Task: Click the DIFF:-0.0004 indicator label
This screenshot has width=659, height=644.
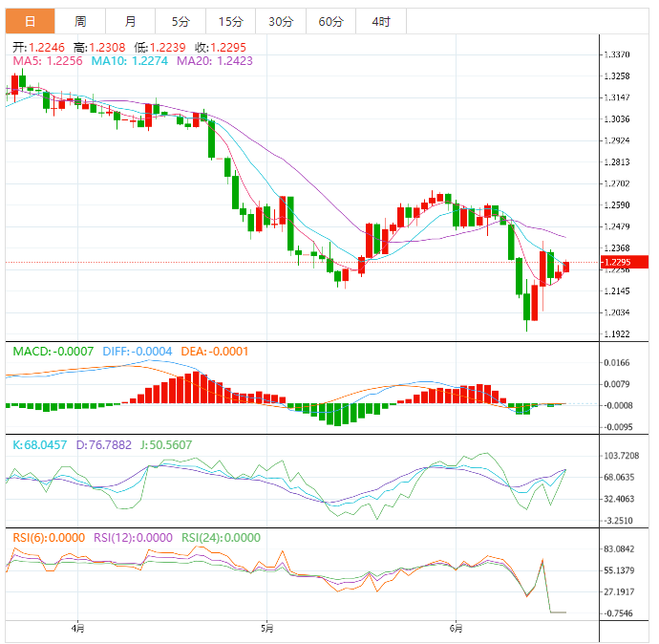Action: tap(138, 351)
